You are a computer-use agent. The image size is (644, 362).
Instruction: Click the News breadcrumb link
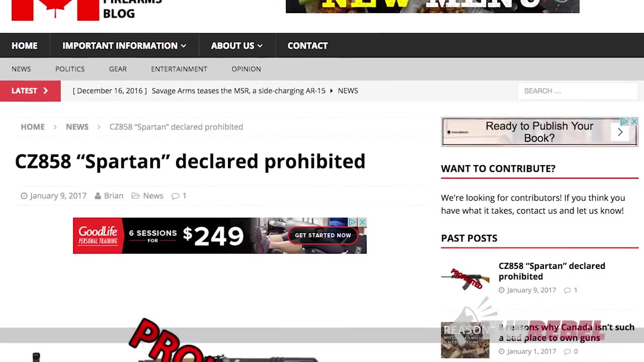[77, 127]
